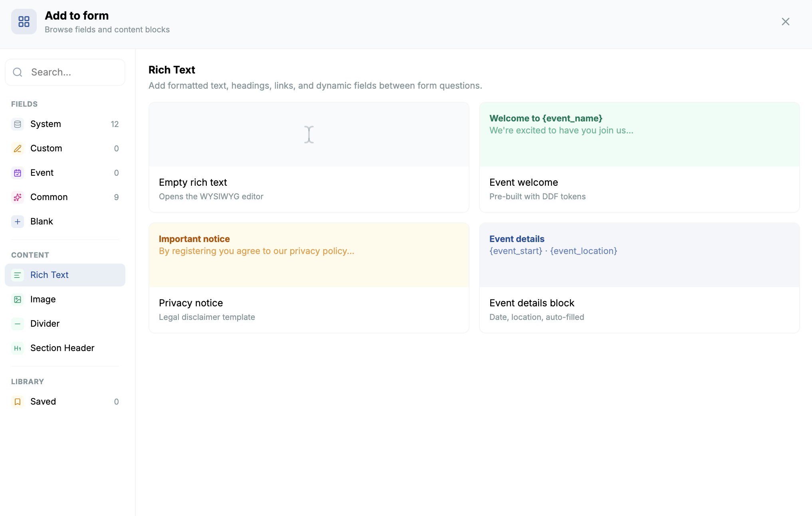Click the search magnifier icon
Image resolution: width=812 pixels, height=516 pixels.
[18, 72]
